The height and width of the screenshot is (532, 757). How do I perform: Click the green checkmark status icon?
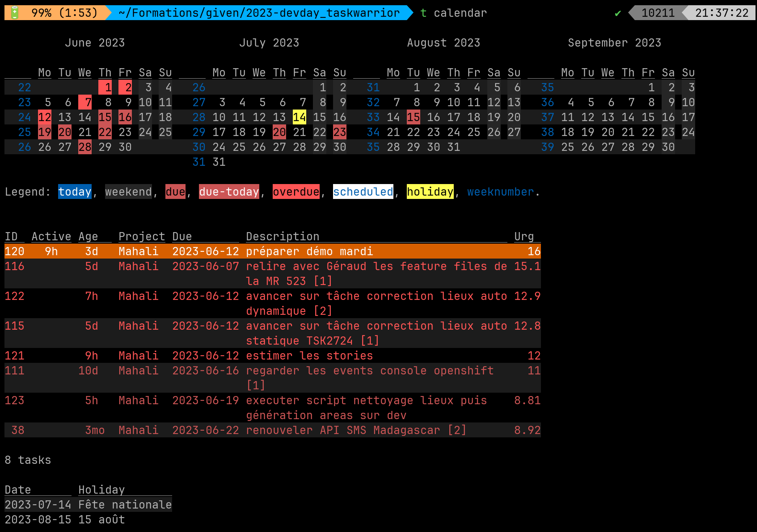(x=618, y=13)
